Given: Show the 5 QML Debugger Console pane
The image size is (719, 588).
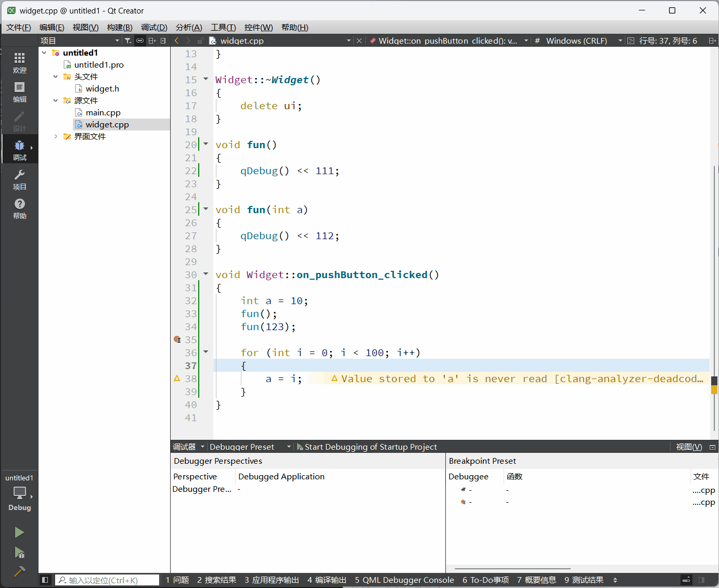Looking at the screenshot, I should [x=404, y=580].
